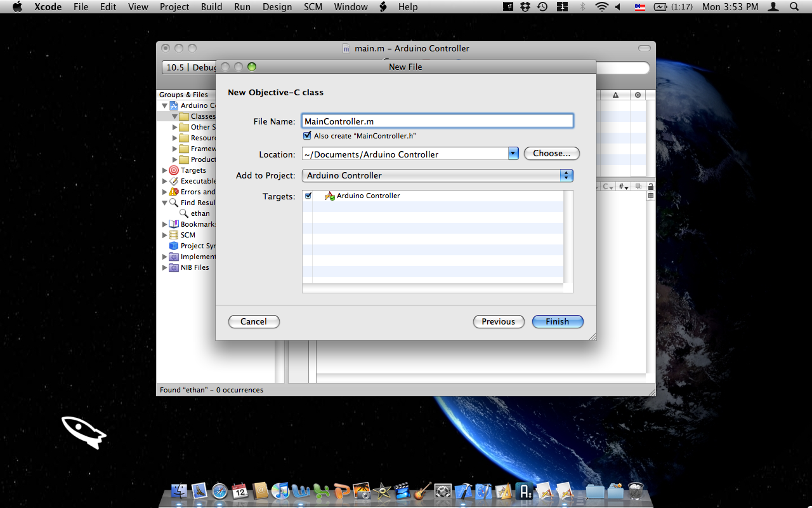
Task: Click the Cancel button
Action: point(254,321)
